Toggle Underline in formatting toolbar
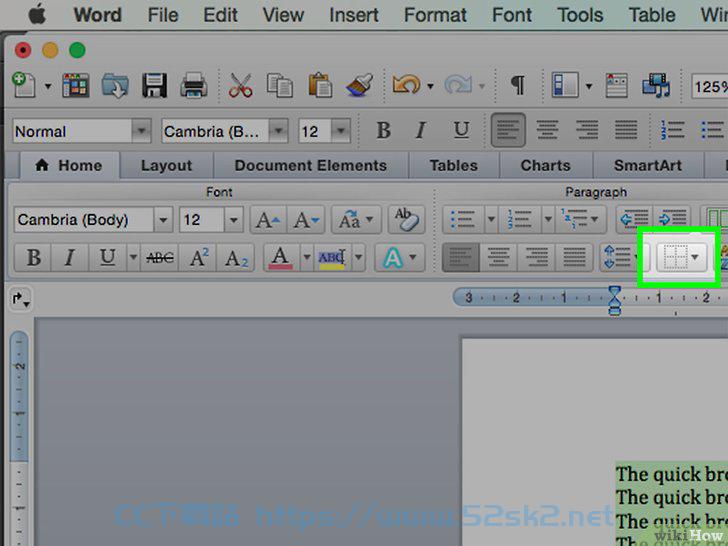Image resolution: width=728 pixels, height=546 pixels. coord(461,130)
